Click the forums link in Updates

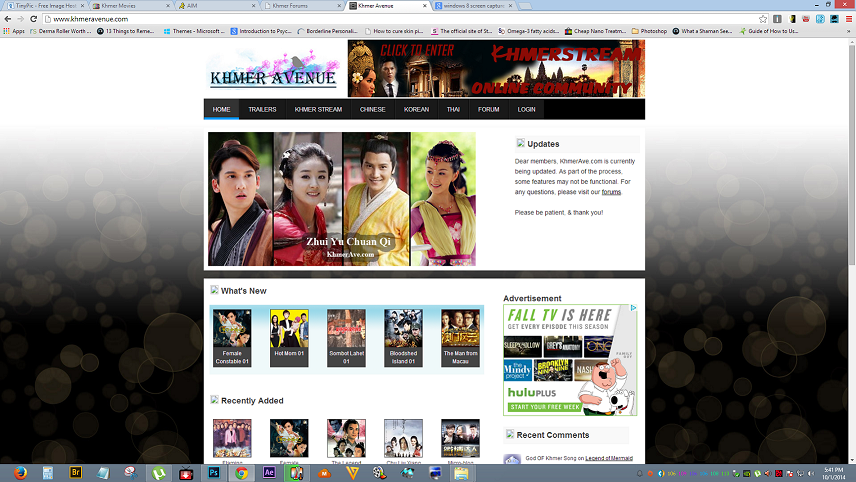point(611,192)
